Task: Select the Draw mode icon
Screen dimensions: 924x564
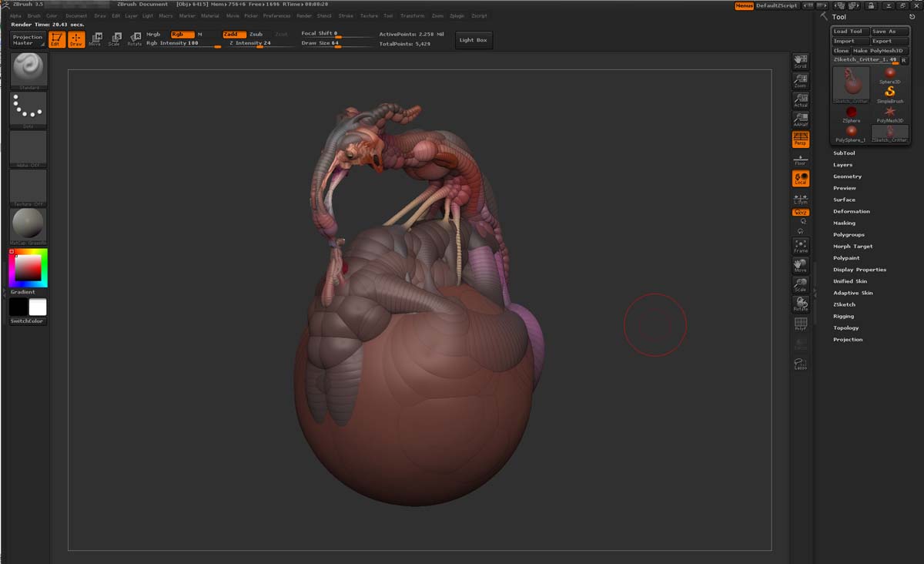Action: click(75, 39)
